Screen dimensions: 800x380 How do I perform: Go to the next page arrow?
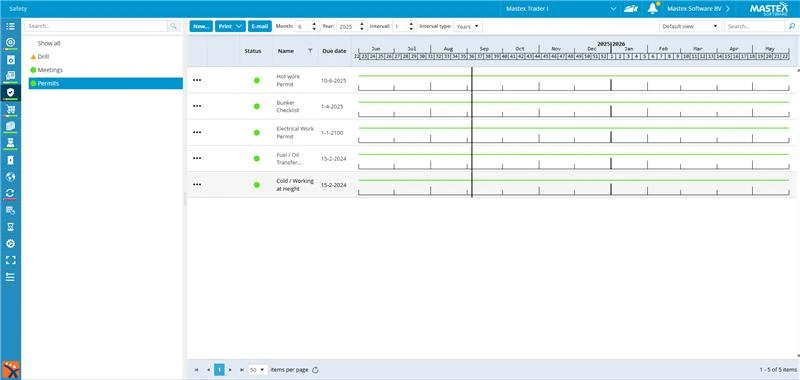[x=230, y=370]
